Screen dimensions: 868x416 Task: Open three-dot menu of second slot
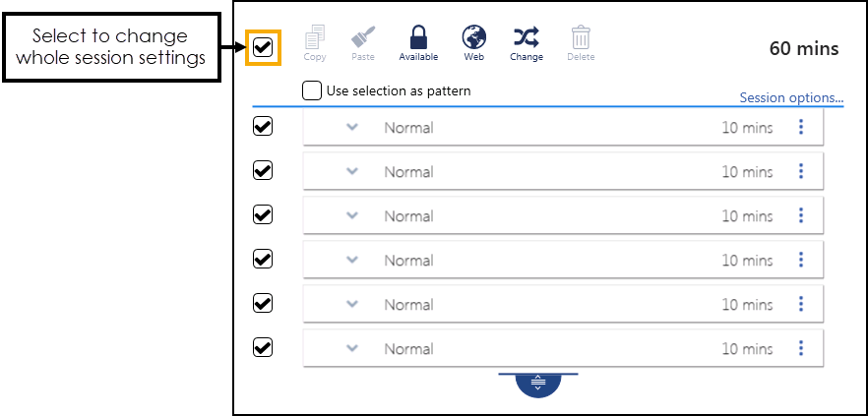tap(801, 171)
